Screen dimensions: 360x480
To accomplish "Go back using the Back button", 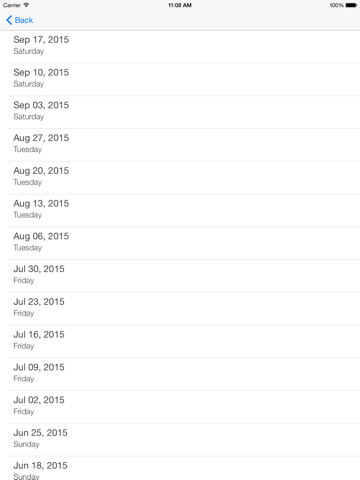I will [x=20, y=20].
